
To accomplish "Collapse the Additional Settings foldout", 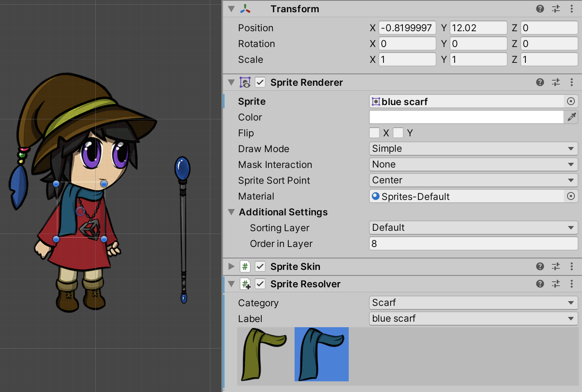I will (x=232, y=212).
